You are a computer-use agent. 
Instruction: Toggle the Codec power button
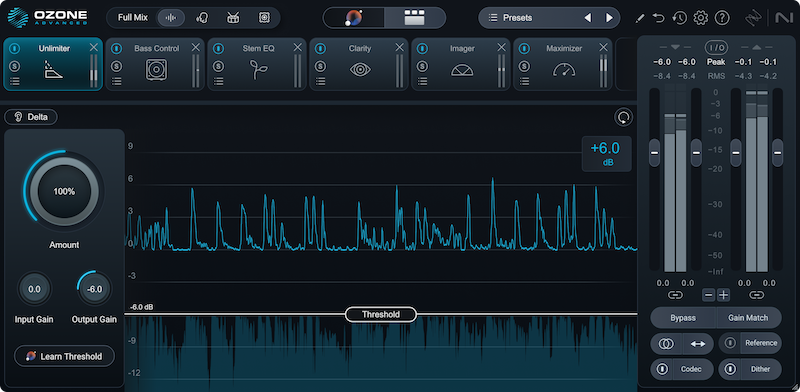pyautogui.click(x=663, y=369)
